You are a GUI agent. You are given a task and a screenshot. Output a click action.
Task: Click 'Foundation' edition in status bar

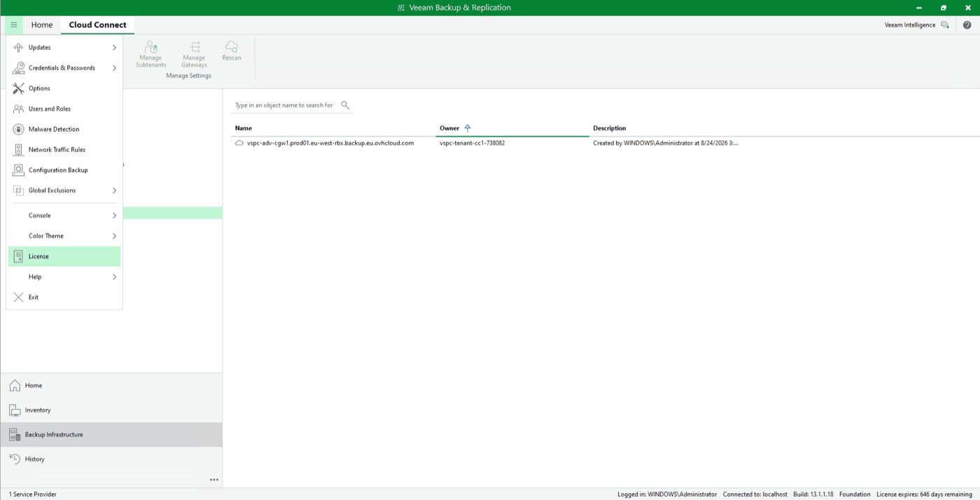click(x=855, y=494)
